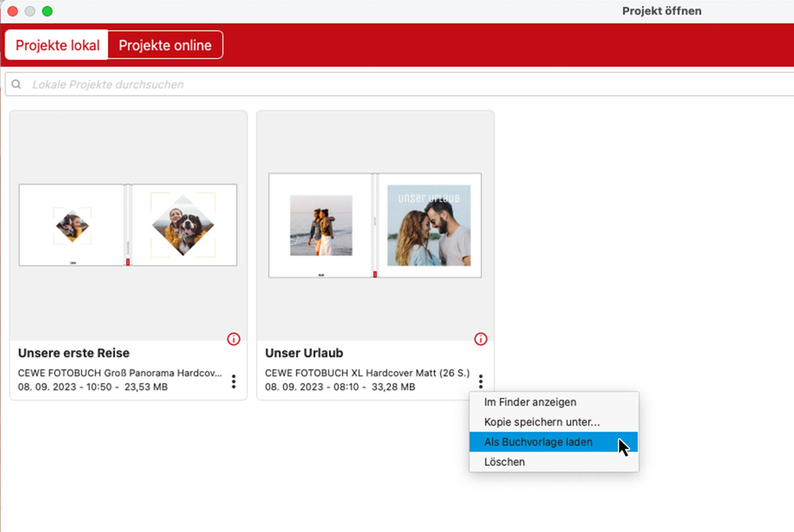This screenshot has height=532, width=794.
Task: Click the search field to search local projects
Action: 397,84
